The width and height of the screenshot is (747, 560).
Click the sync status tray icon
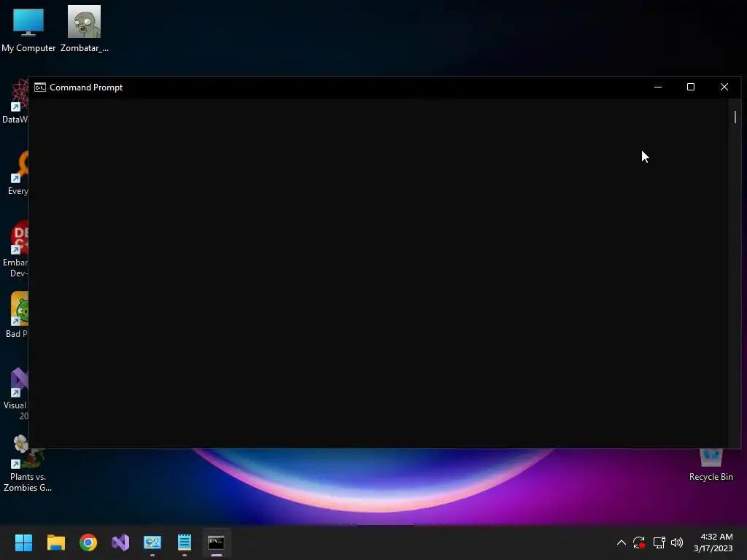639,542
